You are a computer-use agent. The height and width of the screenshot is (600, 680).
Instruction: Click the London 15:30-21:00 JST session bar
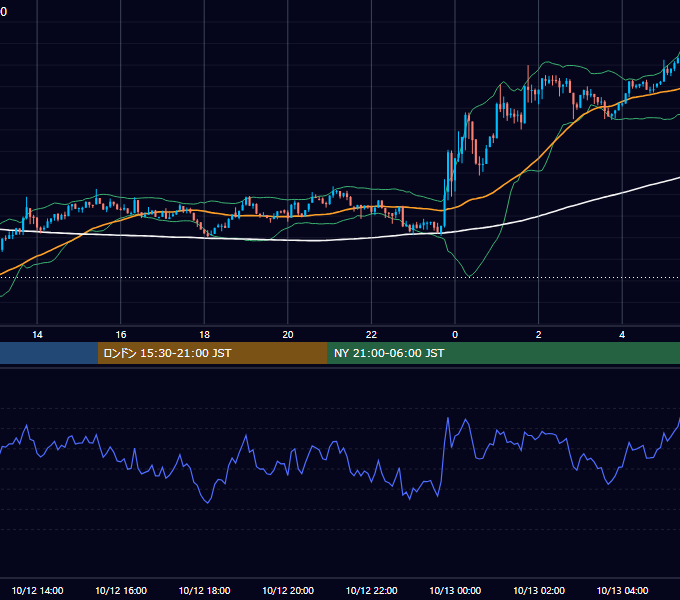coord(212,353)
